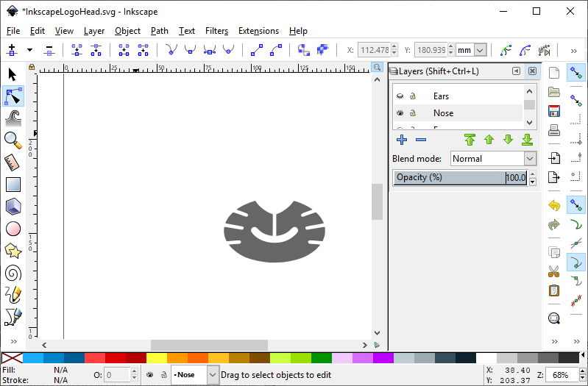This screenshot has width=588, height=386.
Task: Click the Undo arrow icon
Action: (x=554, y=205)
